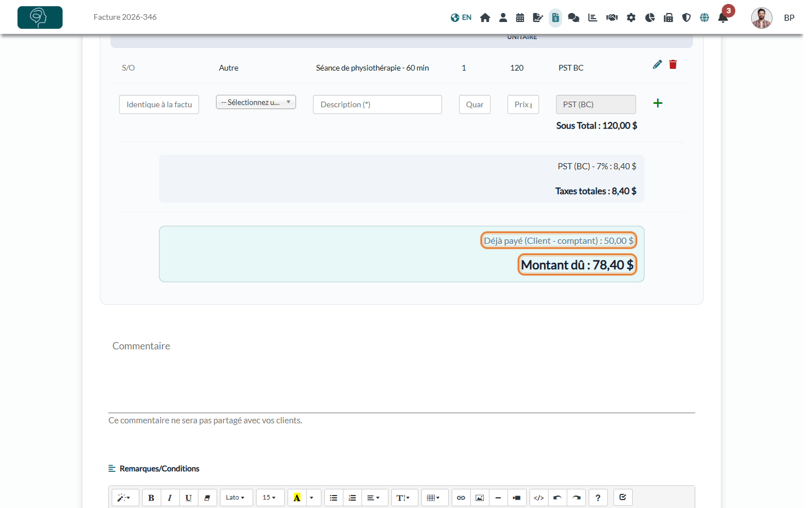Go to the home icon

485,17
